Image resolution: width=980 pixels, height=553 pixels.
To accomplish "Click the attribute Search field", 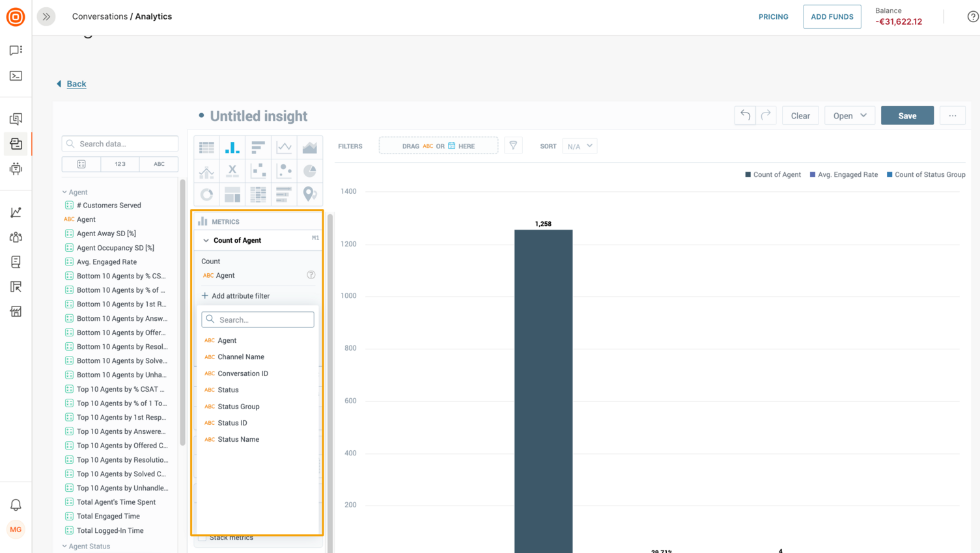I will click(x=258, y=319).
